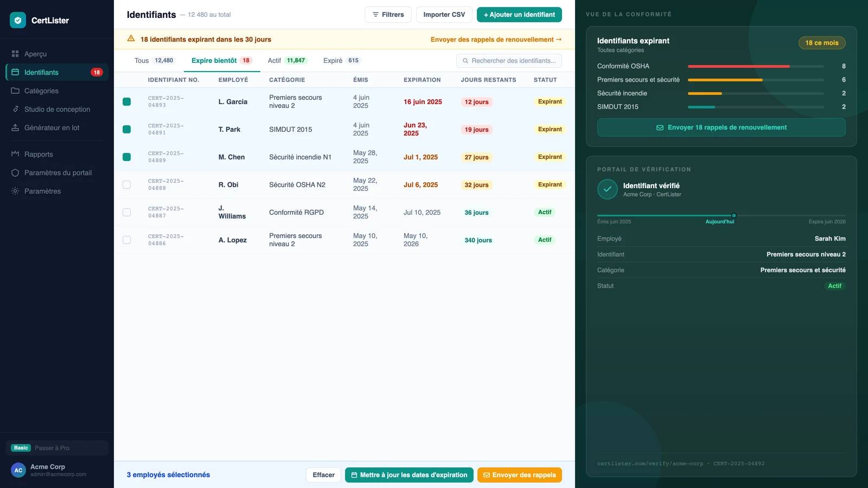Image resolution: width=868 pixels, height=488 pixels.
Task: Follow Envoyer des rappels de renouvellement link
Action: (496, 39)
